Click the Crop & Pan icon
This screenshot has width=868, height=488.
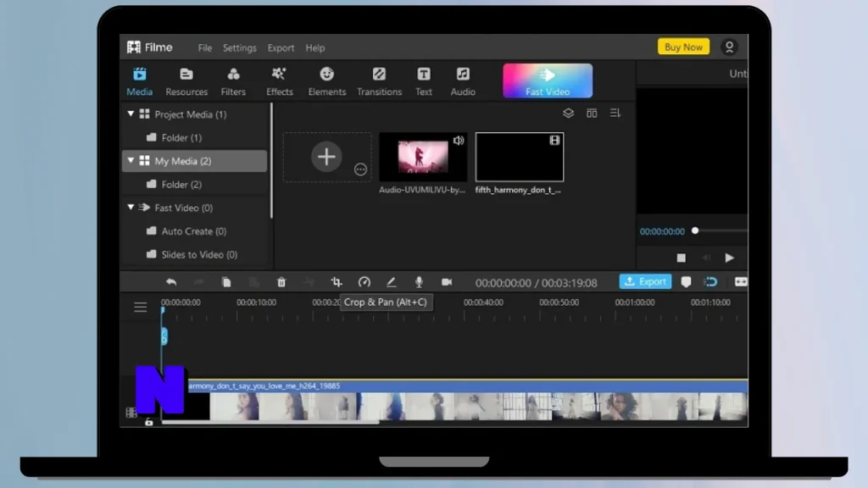pos(336,282)
